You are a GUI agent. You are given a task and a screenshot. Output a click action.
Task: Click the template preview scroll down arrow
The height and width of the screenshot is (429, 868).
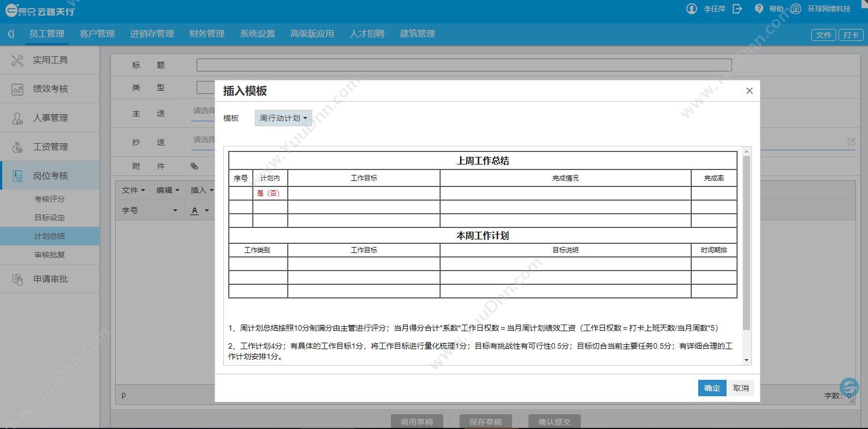coord(746,360)
